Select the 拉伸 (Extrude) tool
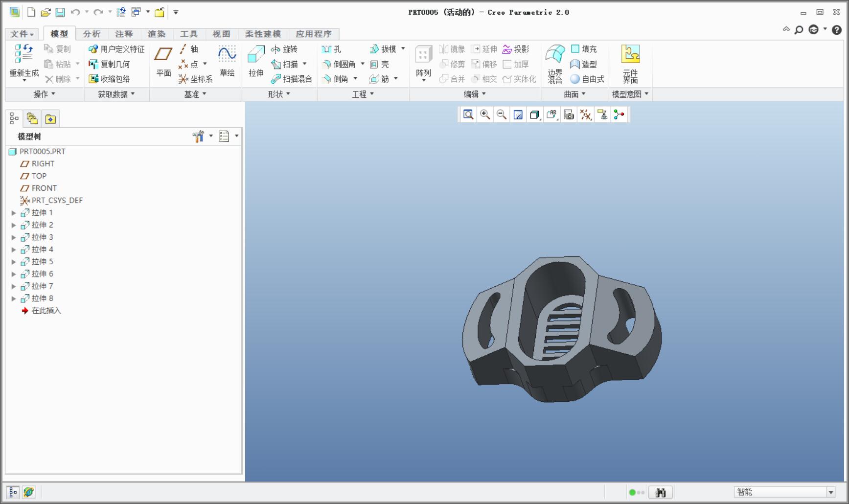 click(256, 61)
